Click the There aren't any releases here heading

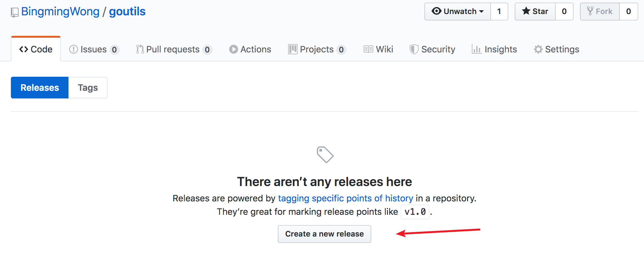[x=325, y=182]
